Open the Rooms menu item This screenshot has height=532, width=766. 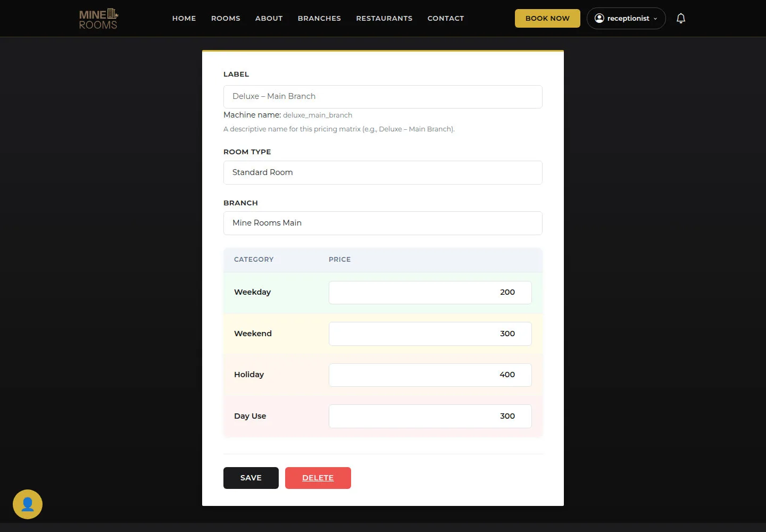(226, 19)
